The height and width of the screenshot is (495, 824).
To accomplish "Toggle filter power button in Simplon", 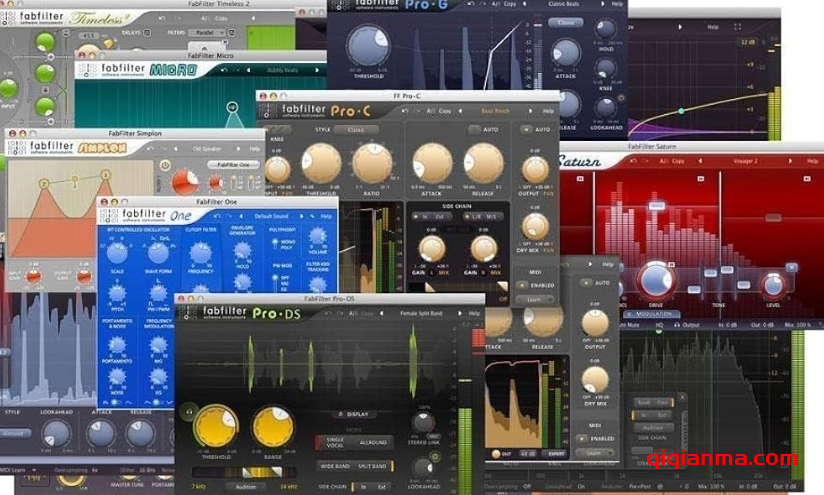I will (x=165, y=165).
